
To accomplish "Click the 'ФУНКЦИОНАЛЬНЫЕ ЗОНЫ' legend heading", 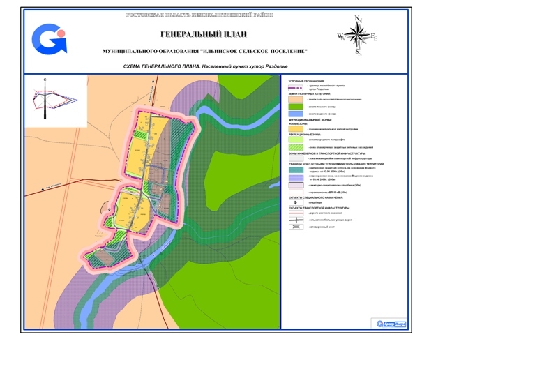I will (x=311, y=120).
